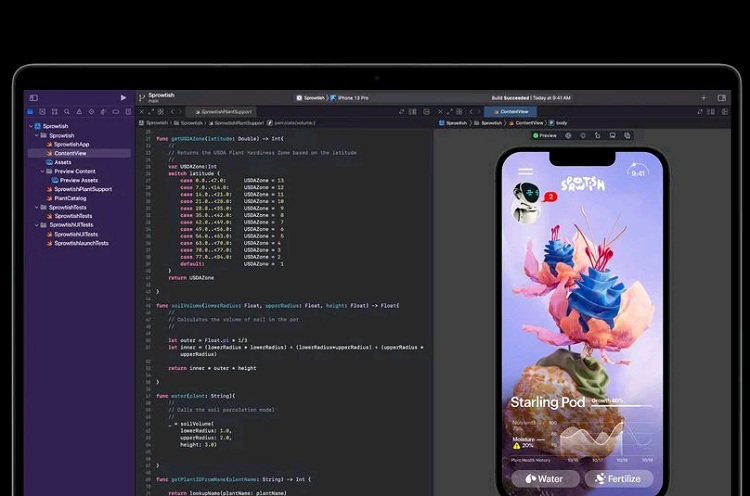This screenshot has height=496, width=750.
Task: Open the Project navigator folder icon
Action: pos(30,112)
